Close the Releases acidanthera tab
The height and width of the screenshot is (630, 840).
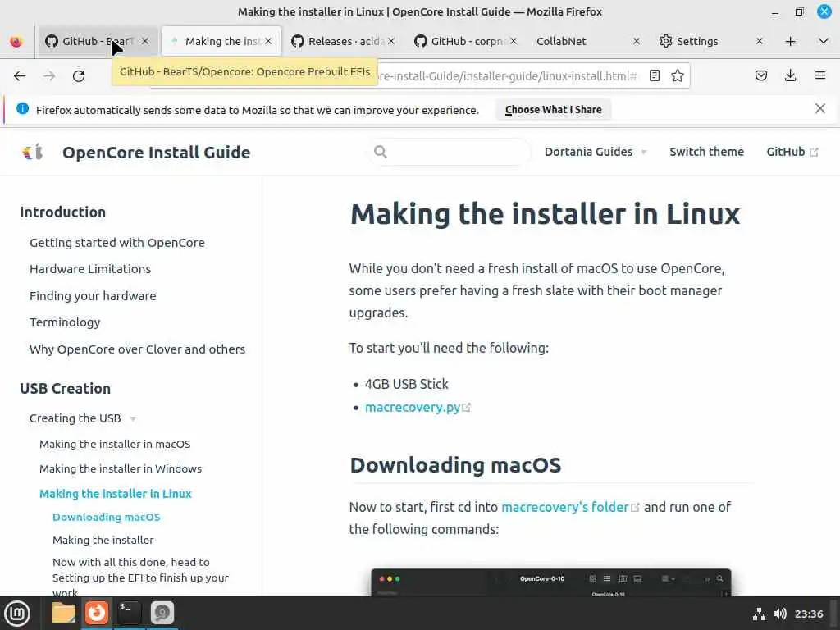click(391, 41)
